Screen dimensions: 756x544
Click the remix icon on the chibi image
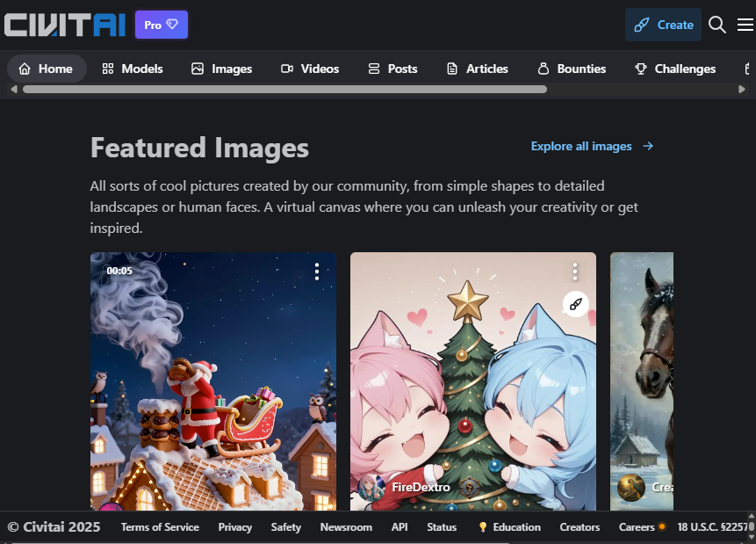click(575, 304)
